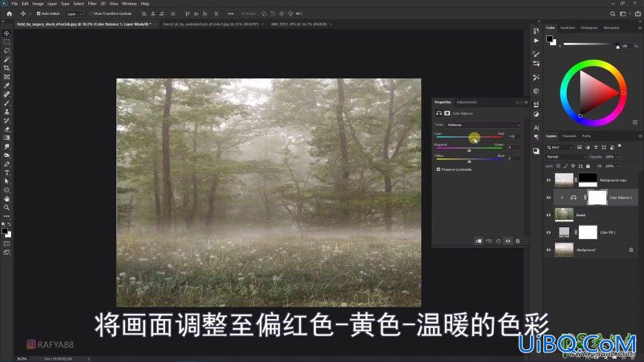
Task: Switch to the forest jpg document tab
Action: 211,24
